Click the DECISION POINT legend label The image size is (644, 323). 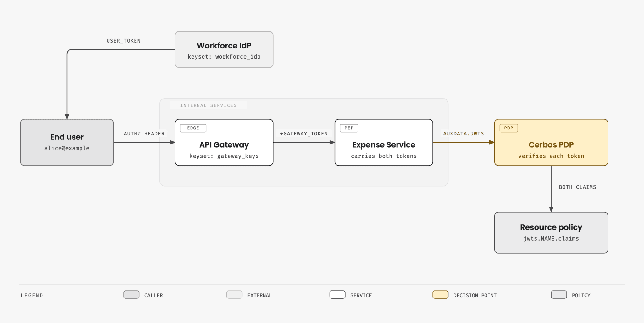coord(475,296)
